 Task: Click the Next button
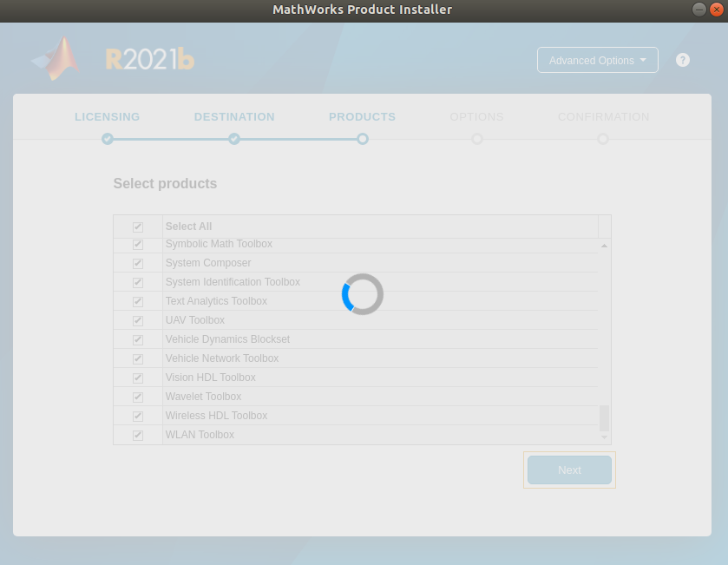[x=569, y=470]
